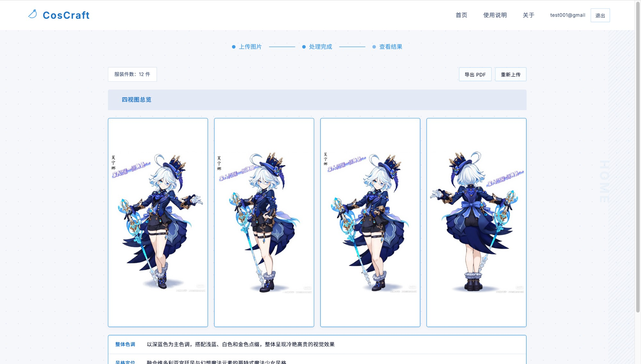Viewport: 641px width, 364px height.
Task: Open the first front-view character thumbnail
Action: point(158,222)
